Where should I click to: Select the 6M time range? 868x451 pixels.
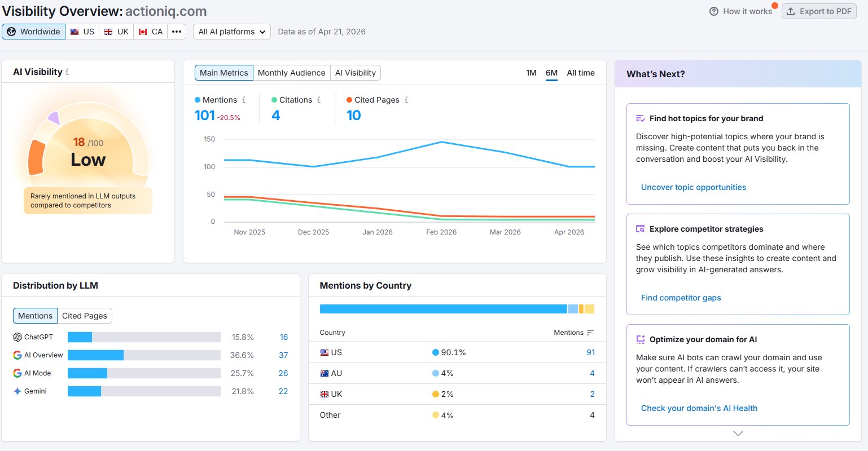[551, 73]
